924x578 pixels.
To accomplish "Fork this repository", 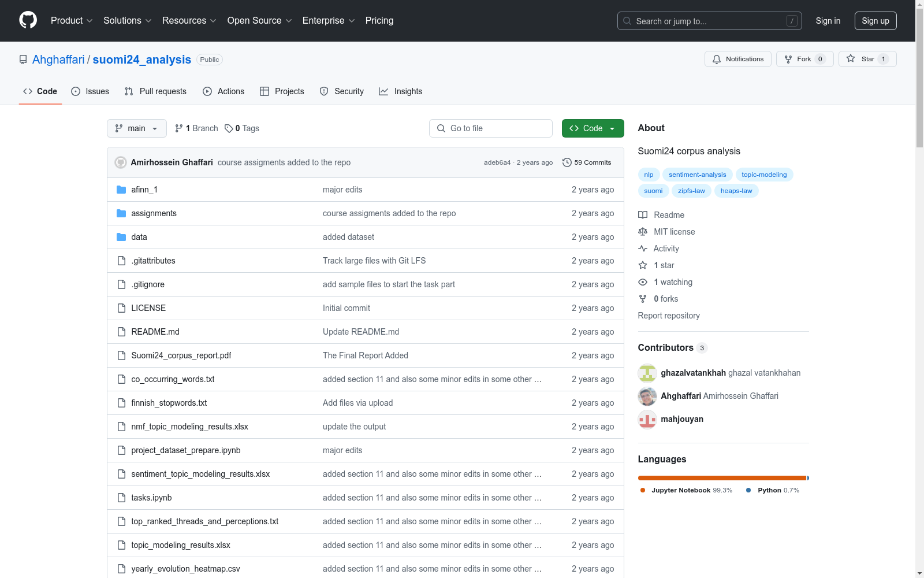I will [805, 59].
